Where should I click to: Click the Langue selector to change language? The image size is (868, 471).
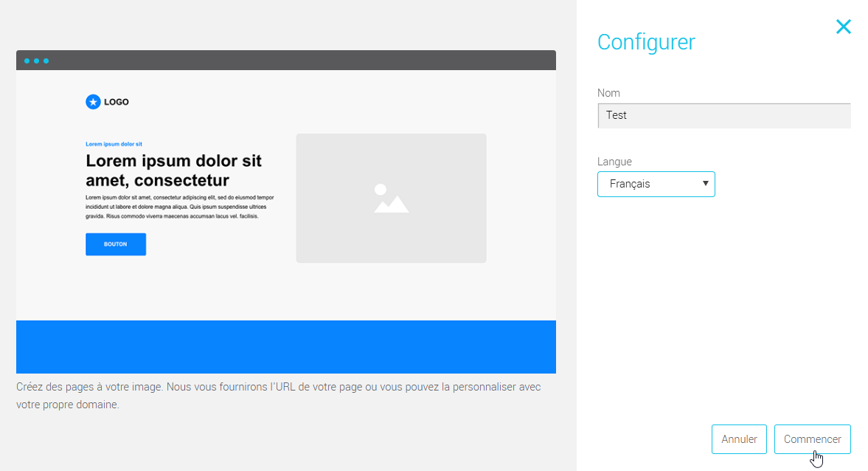(x=656, y=184)
